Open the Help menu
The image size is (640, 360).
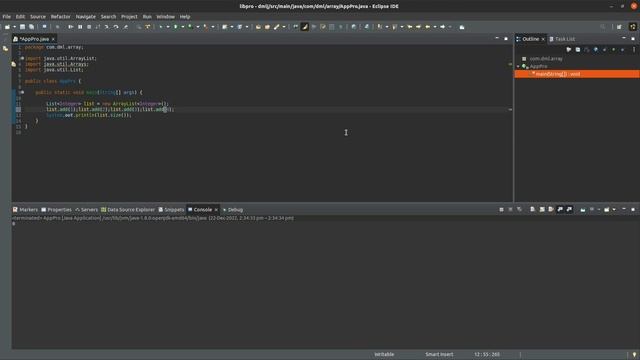tap(185, 17)
